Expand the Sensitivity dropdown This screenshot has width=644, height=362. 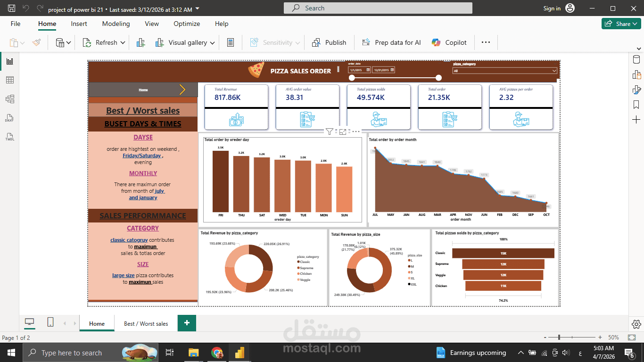point(297,43)
